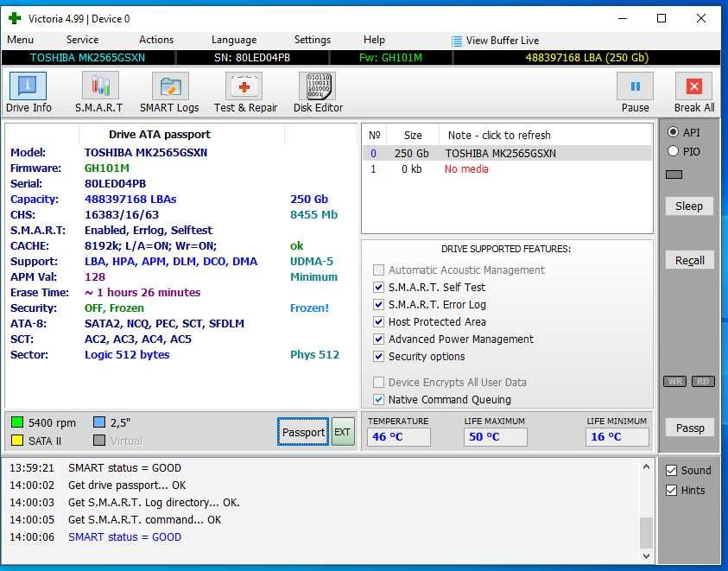Click the TEMPERATURE 46 °C field
This screenshot has height=571, width=728.
(399, 437)
